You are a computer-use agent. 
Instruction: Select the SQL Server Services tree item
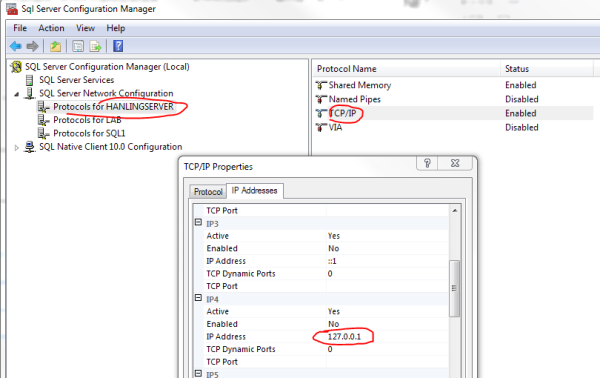click(77, 80)
